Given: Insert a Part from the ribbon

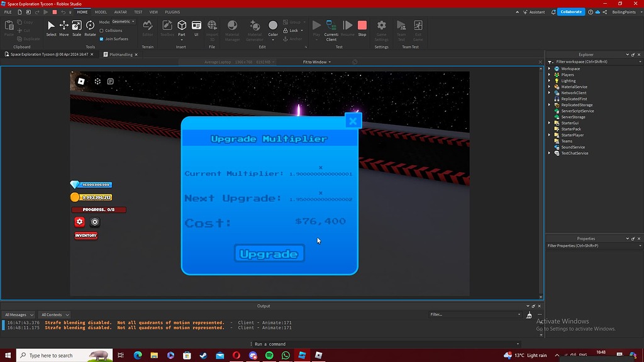Looking at the screenshot, I should pyautogui.click(x=182, y=26).
